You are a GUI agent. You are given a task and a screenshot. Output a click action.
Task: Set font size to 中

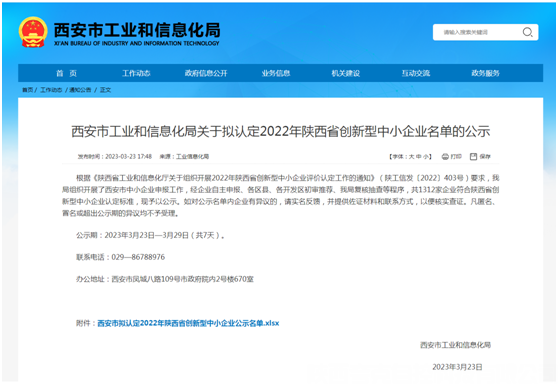(419, 157)
